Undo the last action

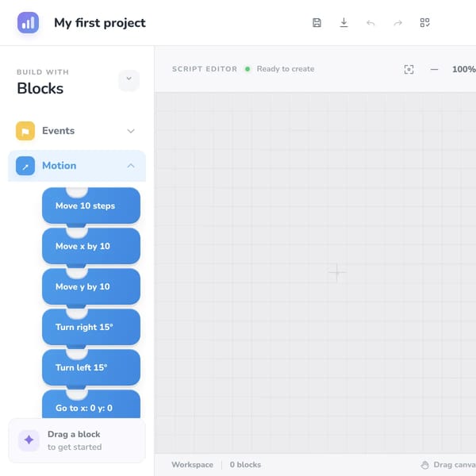coord(370,23)
